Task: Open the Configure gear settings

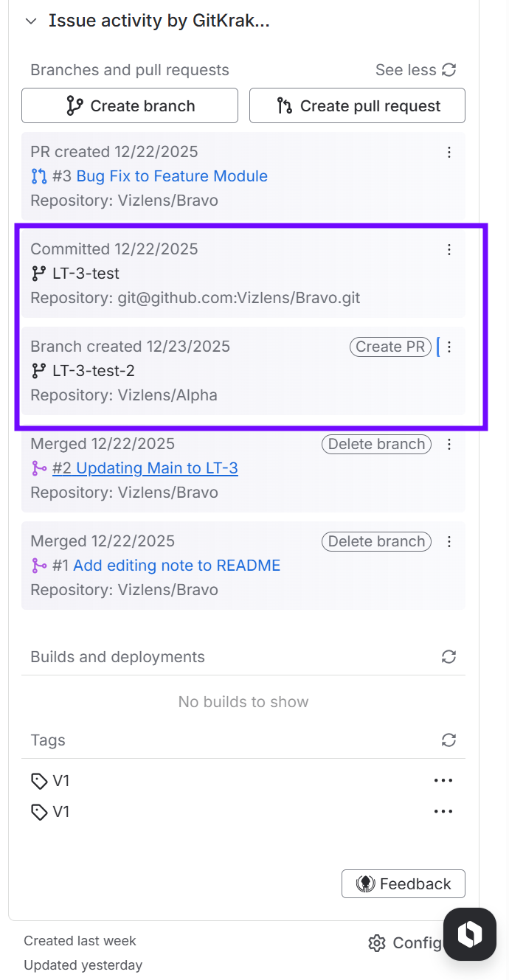Action: pos(378,943)
